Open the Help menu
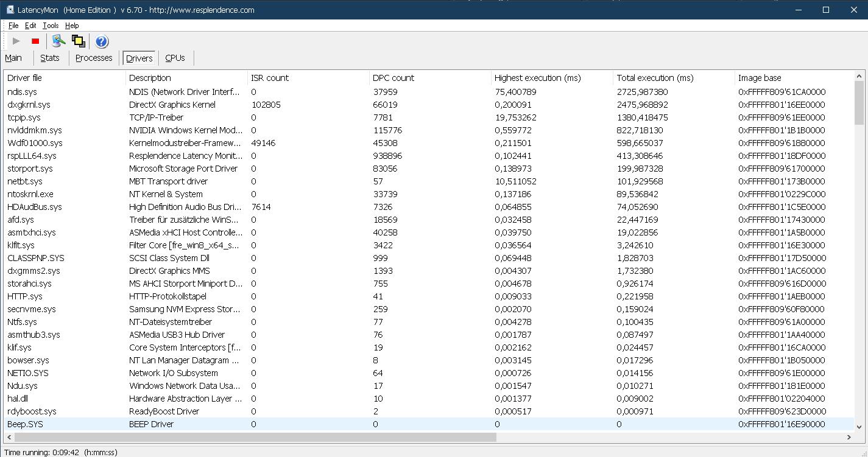 coord(72,26)
